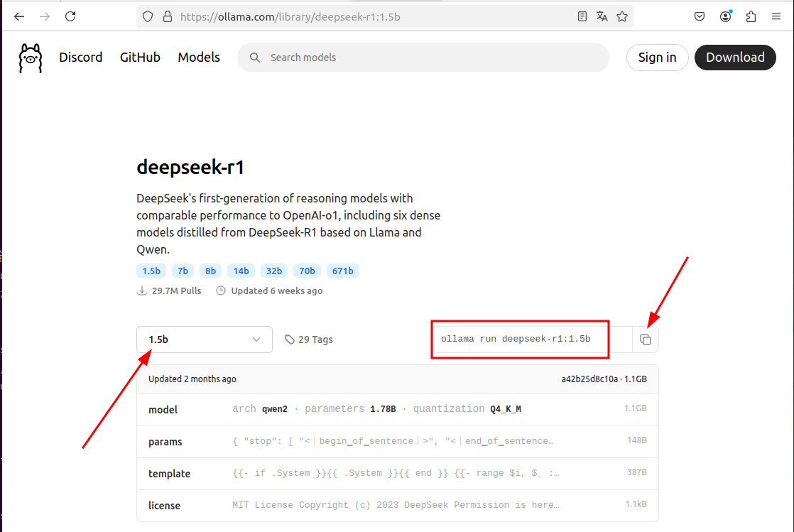Select the 7b size tag

pyautogui.click(x=183, y=271)
